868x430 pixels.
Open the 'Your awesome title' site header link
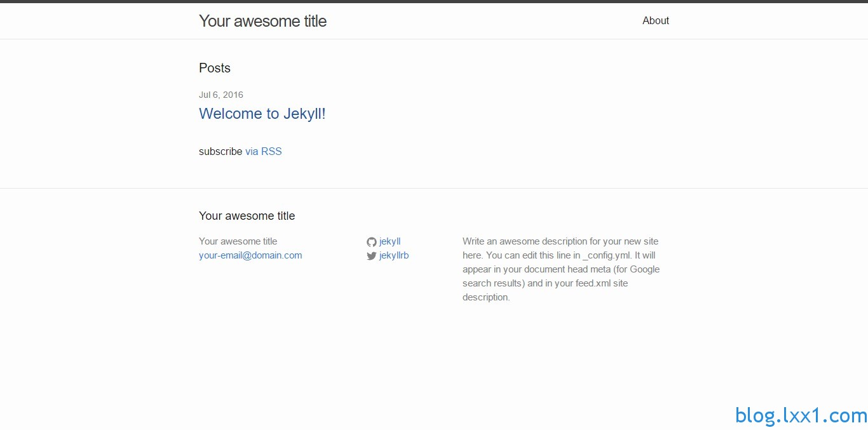pos(262,21)
